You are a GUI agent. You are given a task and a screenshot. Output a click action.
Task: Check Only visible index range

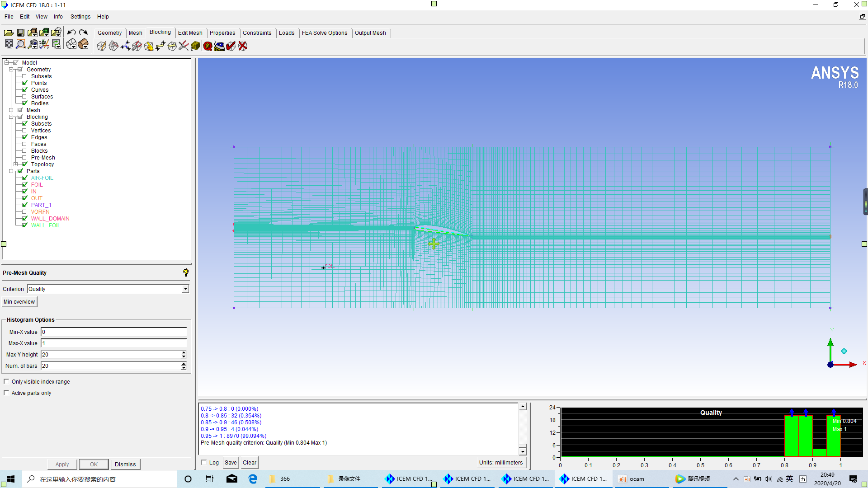click(6, 381)
